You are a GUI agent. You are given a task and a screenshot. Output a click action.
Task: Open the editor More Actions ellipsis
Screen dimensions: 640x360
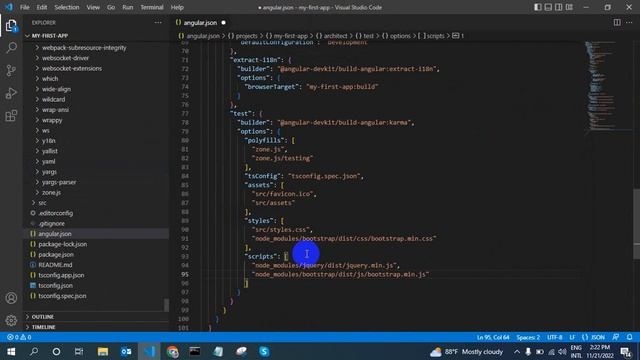629,22
